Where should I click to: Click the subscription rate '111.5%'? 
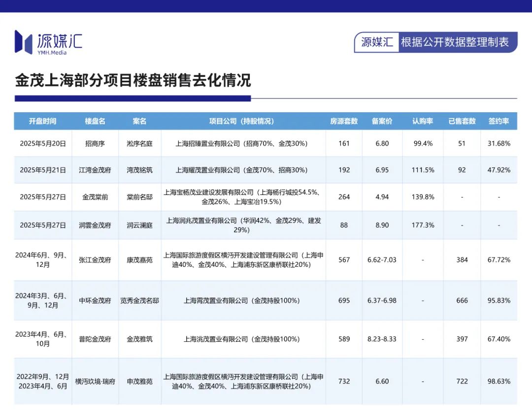pos(423,170)
